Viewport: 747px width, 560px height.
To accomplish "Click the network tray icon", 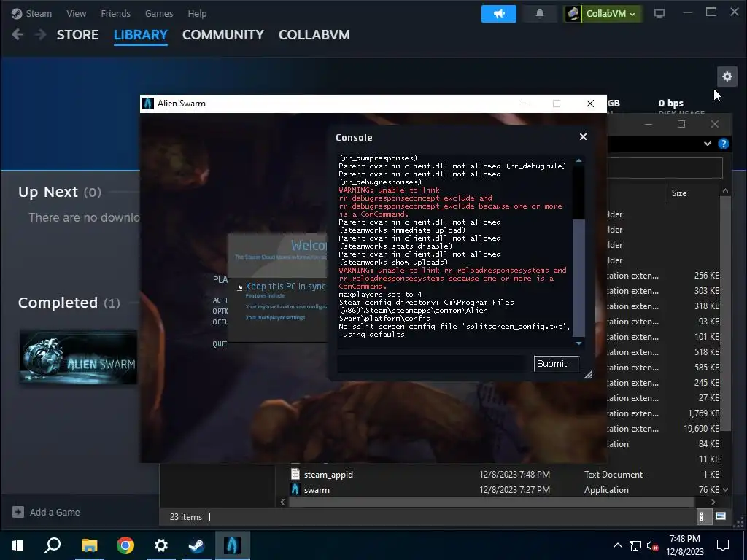I will [x=635, y=545].
